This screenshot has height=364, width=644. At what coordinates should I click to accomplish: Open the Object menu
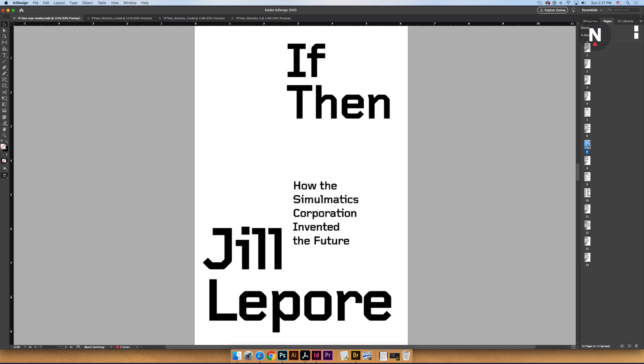pyautogui.click(x=88, y=3)
